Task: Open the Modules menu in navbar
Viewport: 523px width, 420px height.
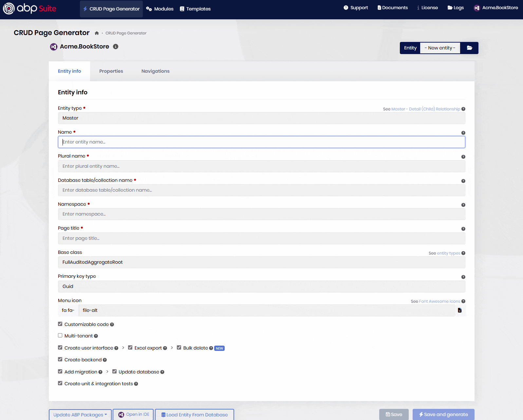Action: [x=160, y=9]
